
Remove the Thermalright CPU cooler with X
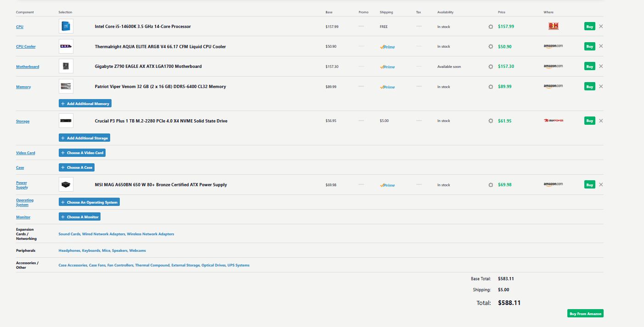point(601,46)
